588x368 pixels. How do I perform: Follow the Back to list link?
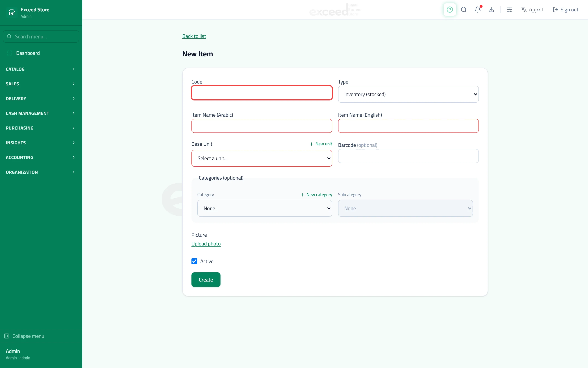194,36
